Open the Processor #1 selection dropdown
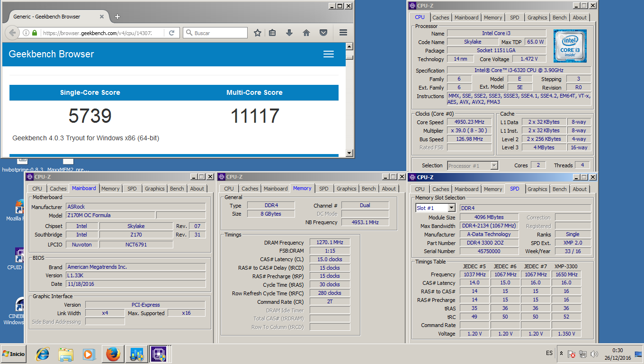644x364 pixels. pos(494,165)
